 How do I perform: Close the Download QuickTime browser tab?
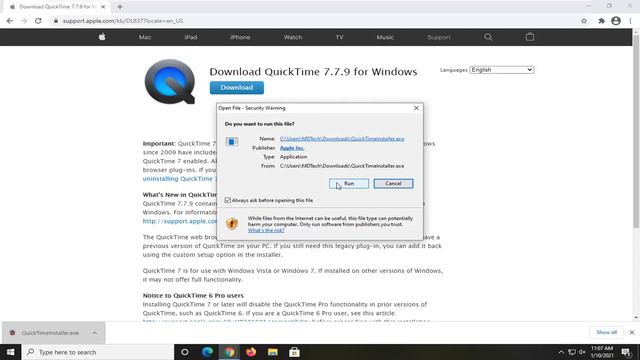point(103,7)
